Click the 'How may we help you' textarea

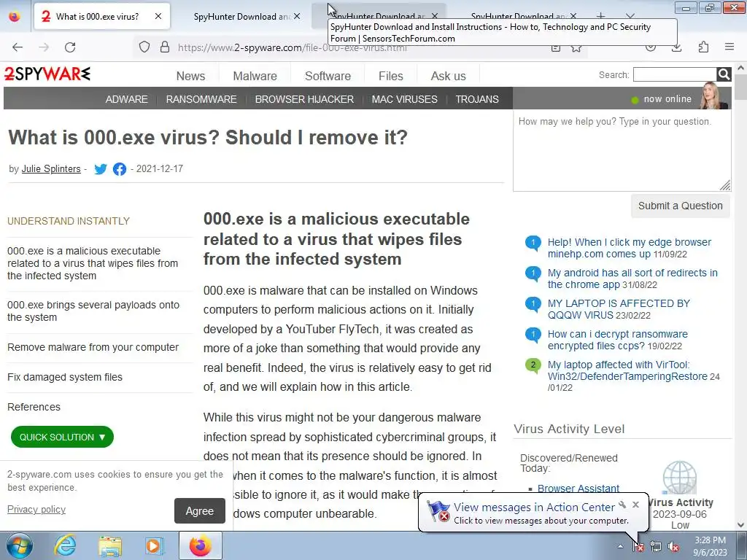point(622,151)
